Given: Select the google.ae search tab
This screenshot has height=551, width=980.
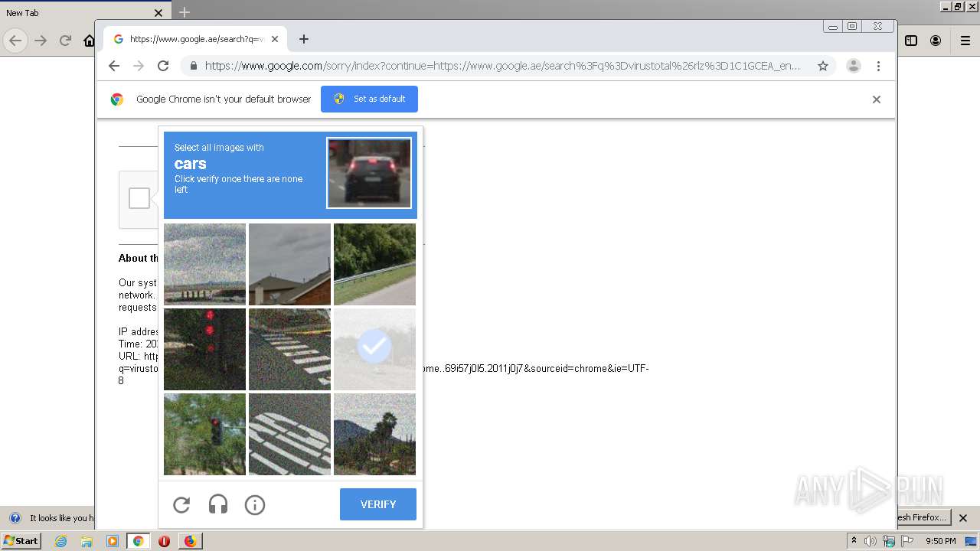Looking at the screenshot, I should [x=196, y=39].
